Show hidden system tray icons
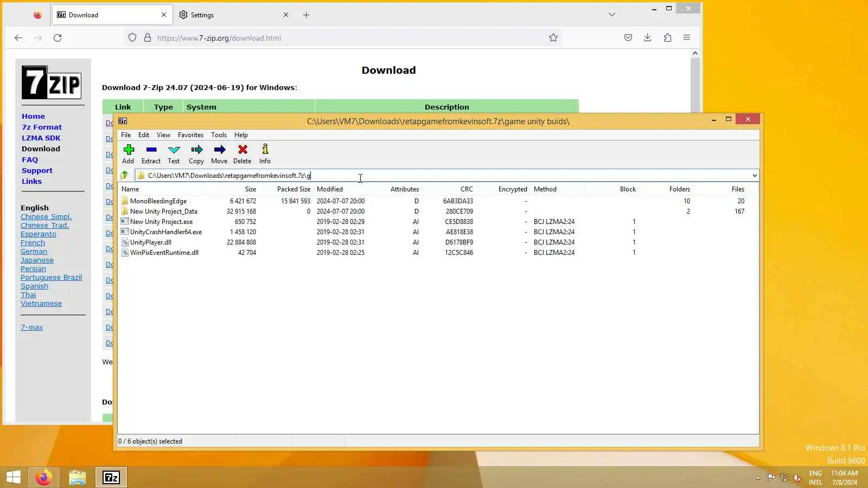Image resolution: width=868 pixels, height=488 pixels. tap(758, 478)
